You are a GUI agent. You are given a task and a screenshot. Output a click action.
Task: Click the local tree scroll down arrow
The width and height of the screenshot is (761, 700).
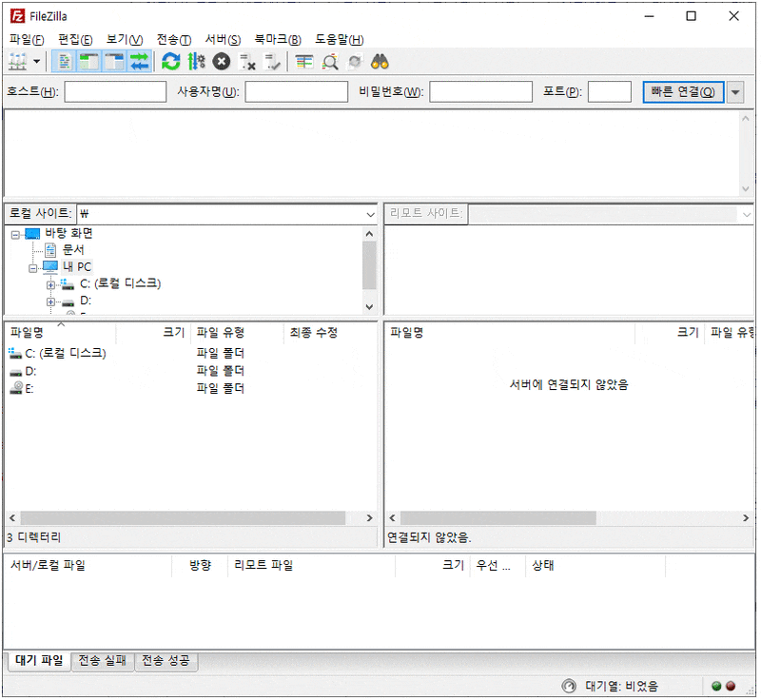(x=369, y=307)
